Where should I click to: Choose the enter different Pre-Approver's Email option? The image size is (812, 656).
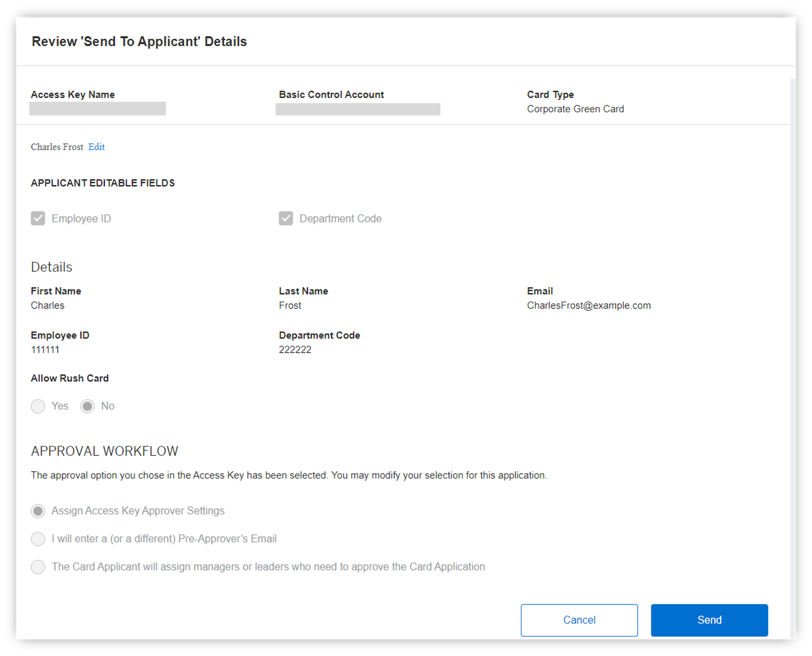(38, 539)
